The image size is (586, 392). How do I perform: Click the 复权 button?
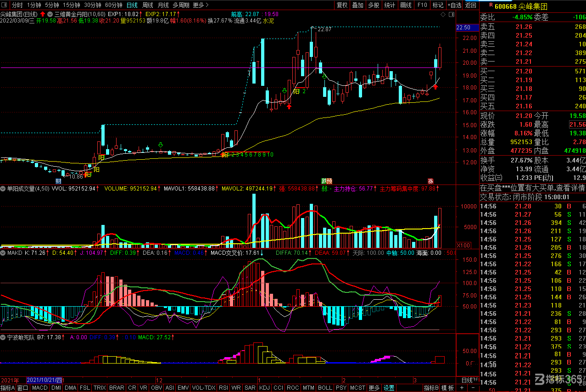pyautogui.click(x=342, y=5)
